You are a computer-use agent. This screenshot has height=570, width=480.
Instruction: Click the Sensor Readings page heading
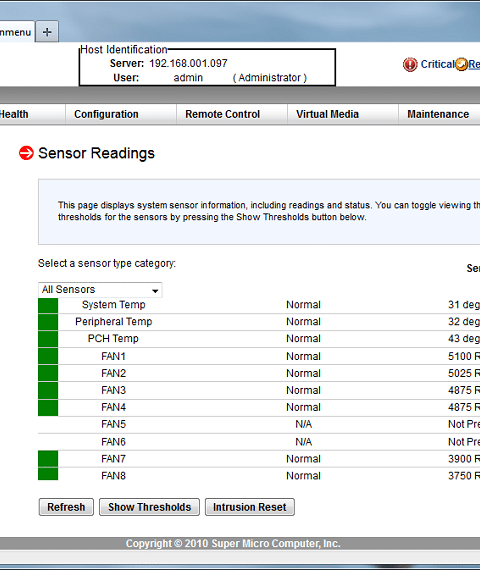pyautogui.click(x=96, y=153)
